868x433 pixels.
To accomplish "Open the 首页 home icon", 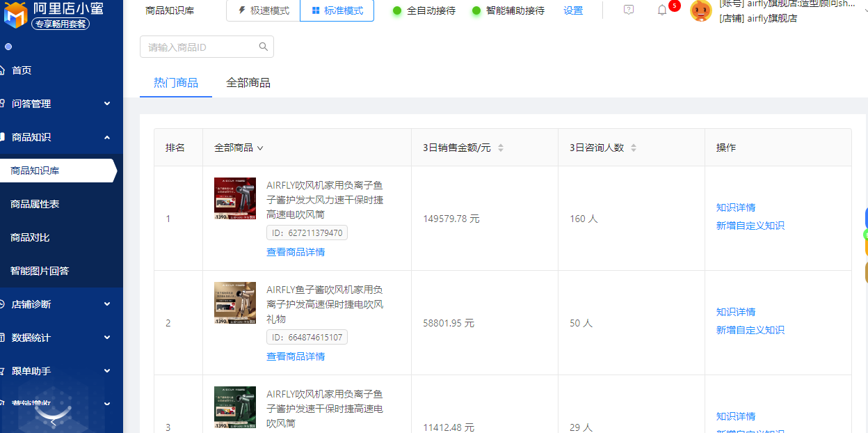I will point(2,70).
